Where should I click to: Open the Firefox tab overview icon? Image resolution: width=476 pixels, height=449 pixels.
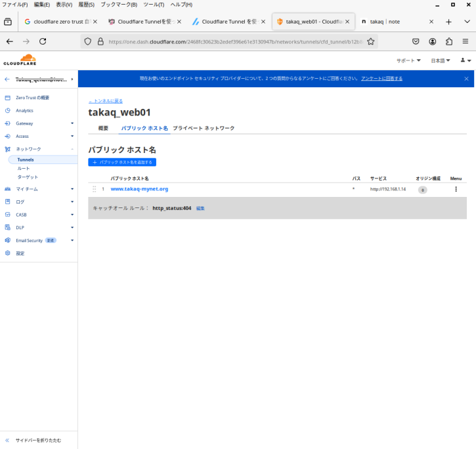click(x=8, y=22)
